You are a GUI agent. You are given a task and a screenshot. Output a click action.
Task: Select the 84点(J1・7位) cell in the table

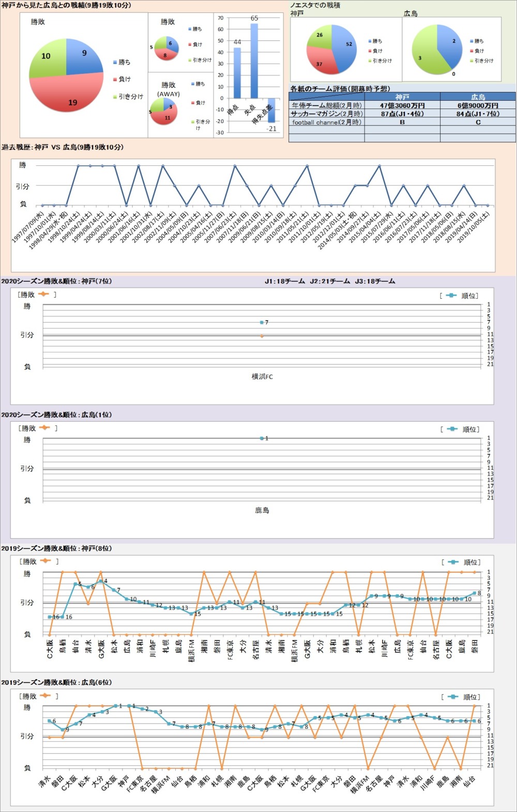pos(478,114)
